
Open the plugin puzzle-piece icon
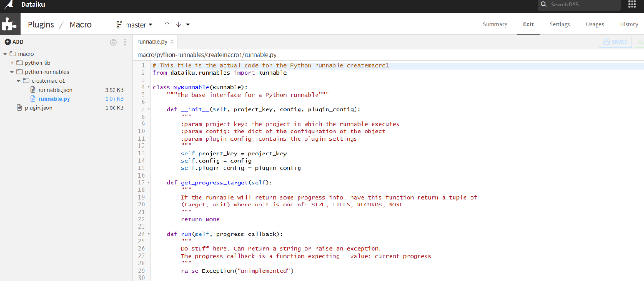[x=10, y=24]
